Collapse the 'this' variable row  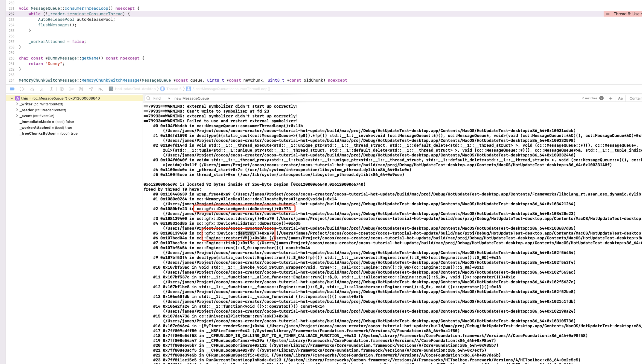[x=12, y=98]
